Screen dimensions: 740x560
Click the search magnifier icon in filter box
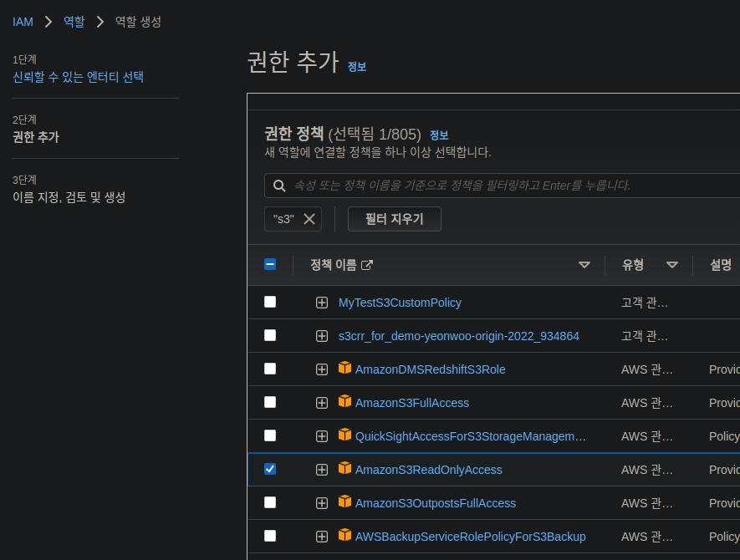(279, 186)
